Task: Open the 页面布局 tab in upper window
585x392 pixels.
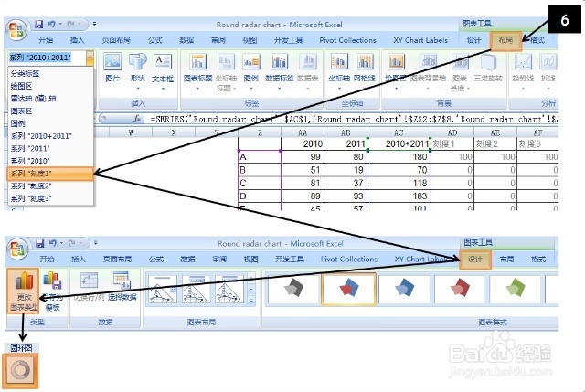Action: pyautogui.click(x=116, y=40)
